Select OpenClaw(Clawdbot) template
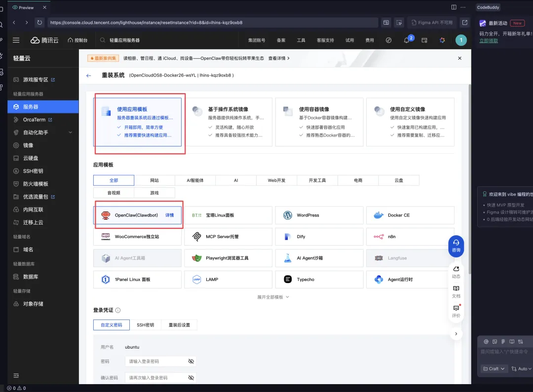This screenshot has width=533, height=392. pos(137,215)
